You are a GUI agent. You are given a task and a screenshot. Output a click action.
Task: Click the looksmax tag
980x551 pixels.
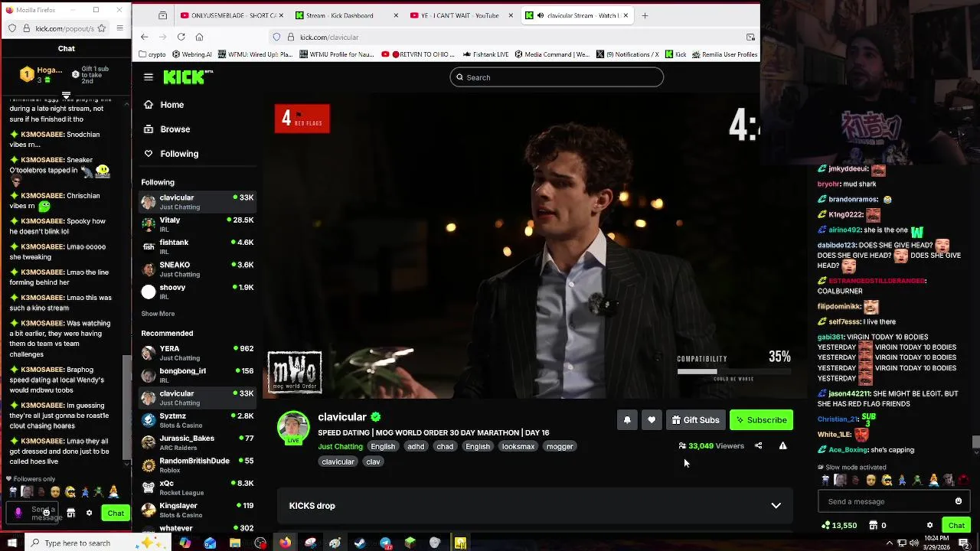tap(518, 446)
